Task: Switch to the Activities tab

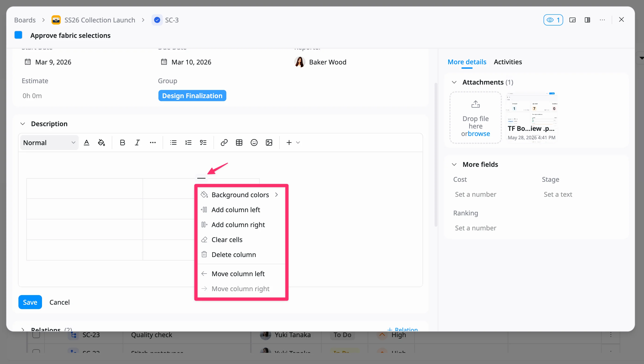Action: (x=508, y=62)
